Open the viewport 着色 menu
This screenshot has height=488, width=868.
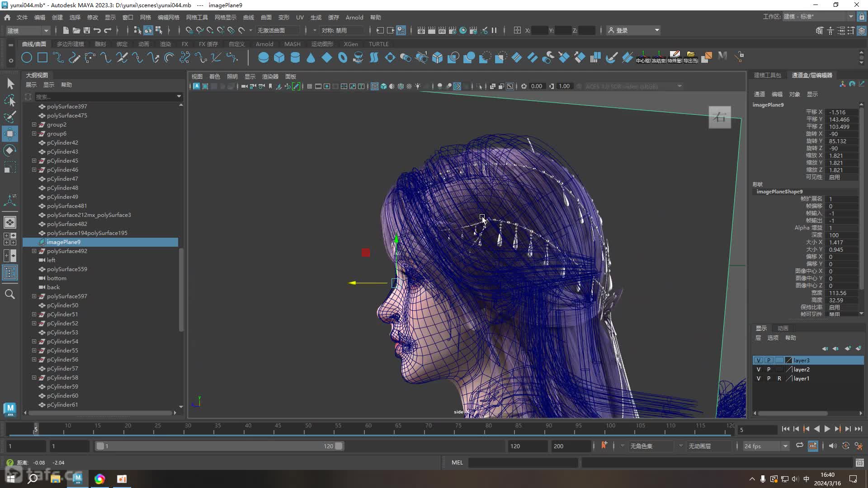pyautogui.click(x=214, y=76)
